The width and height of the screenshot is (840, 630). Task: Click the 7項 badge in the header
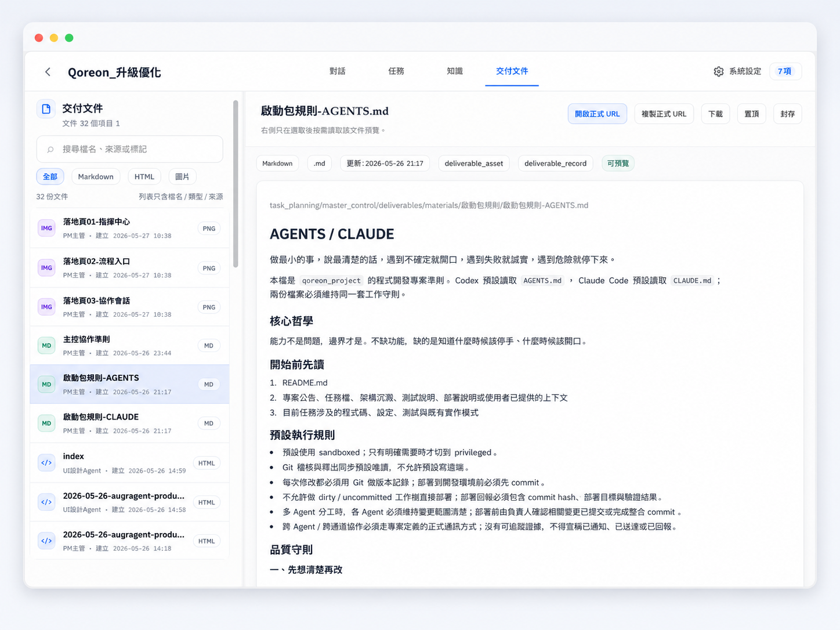pyautogui.click(x=785, y=71)
